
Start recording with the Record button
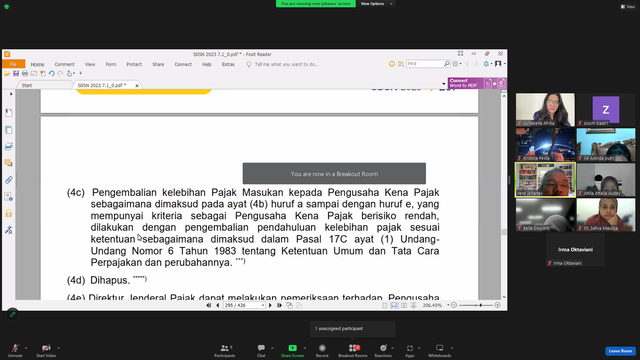[x=322, y=350]
